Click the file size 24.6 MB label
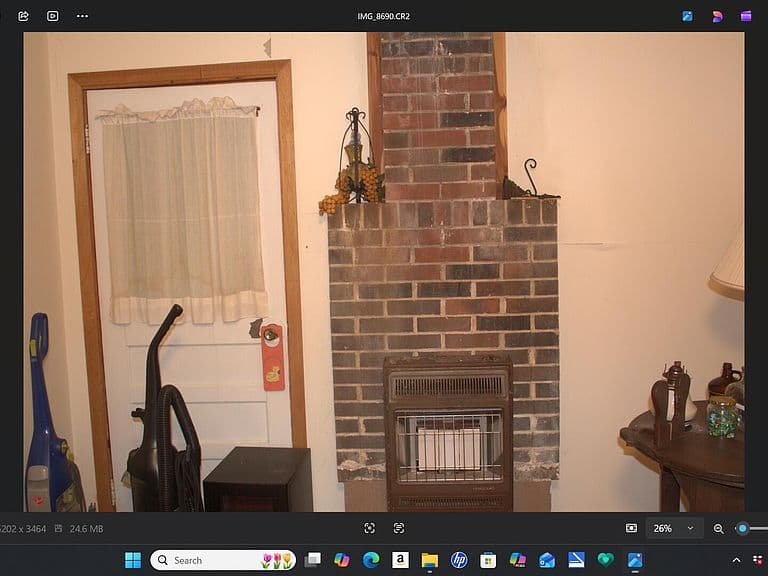 click(86, 528)
